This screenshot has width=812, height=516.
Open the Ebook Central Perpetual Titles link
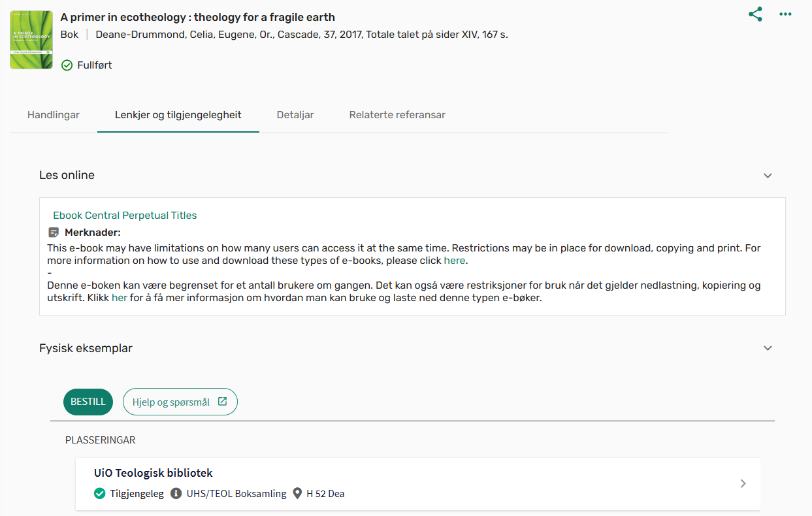pyautogui.click(x=125, y=216)
